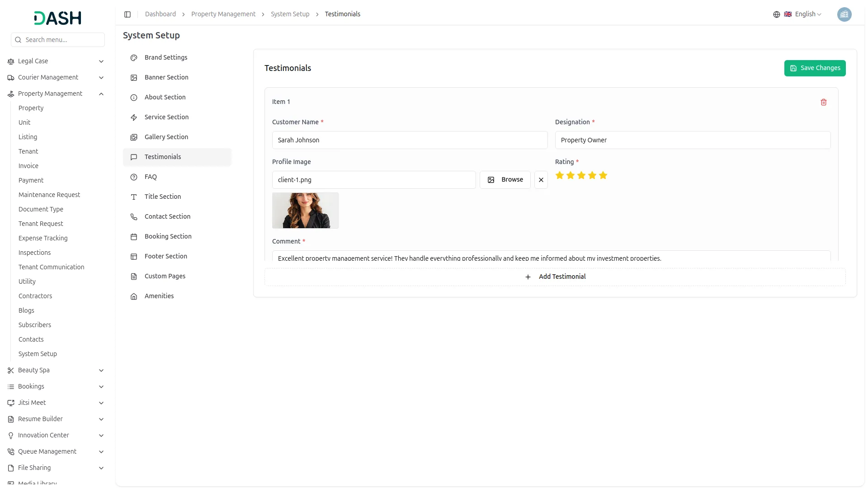Click the client profile image thumbnail
The height and width of the screenshot is (488, 868).
point(305,211)
